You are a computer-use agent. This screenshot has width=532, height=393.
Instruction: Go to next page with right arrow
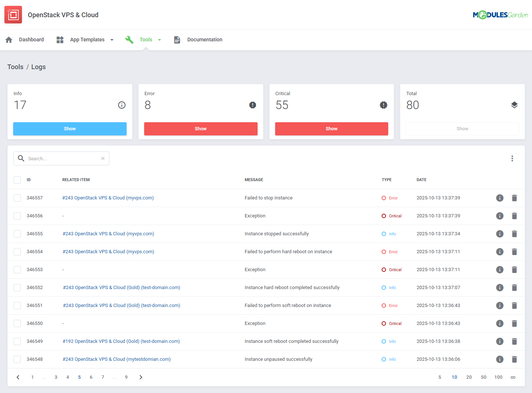coord(141,377)
